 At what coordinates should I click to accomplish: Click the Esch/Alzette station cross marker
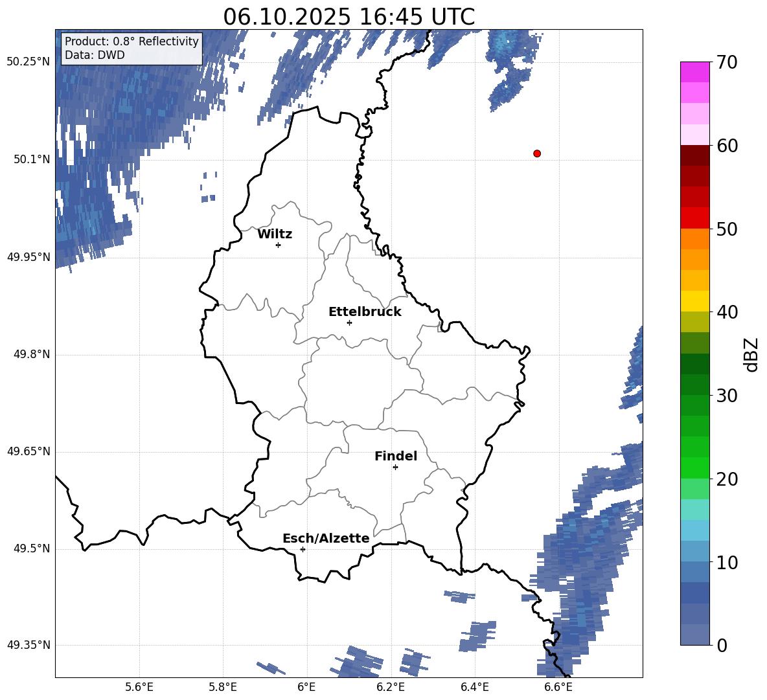(303, 549)
